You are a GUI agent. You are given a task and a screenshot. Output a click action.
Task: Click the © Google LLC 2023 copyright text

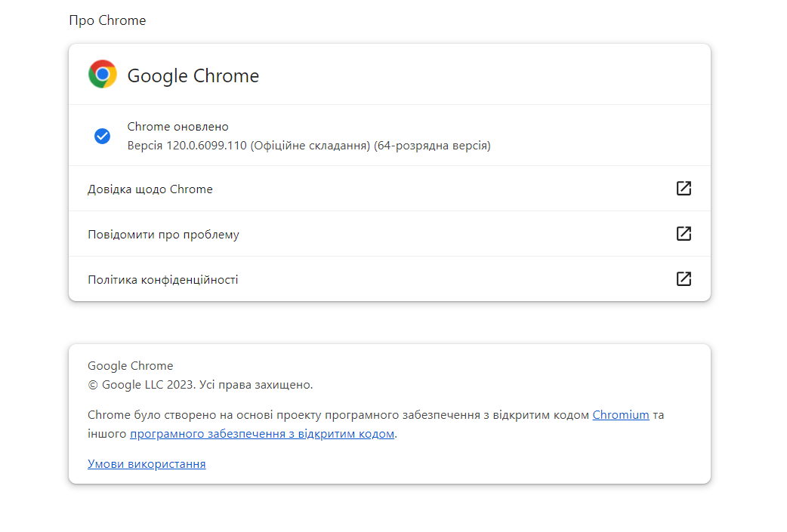click(200, 385)
